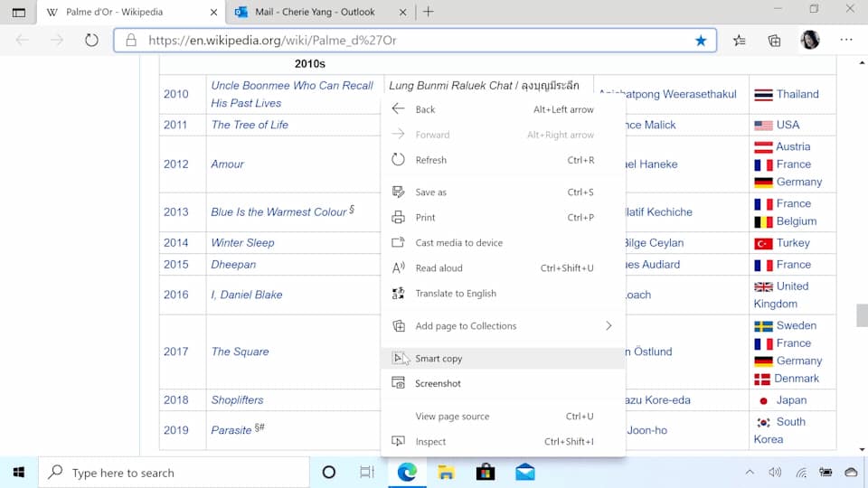Viewport: 868px width, 488px height.
Task: Choose Inspect menu entry
Action: coord(503,442)
